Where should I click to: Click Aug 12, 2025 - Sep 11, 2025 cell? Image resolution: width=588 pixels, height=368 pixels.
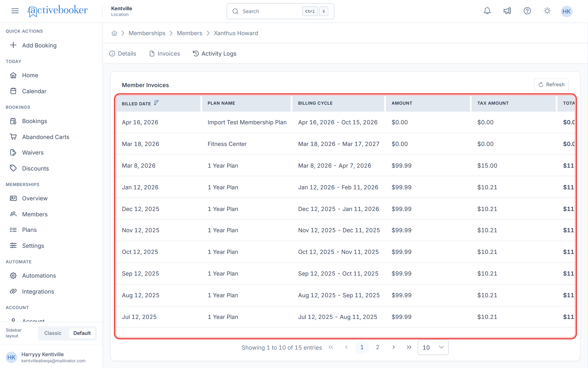[339, 295]
